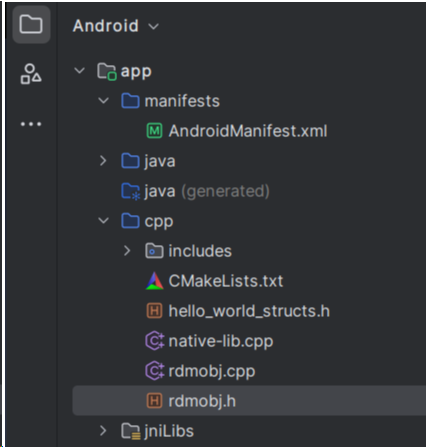Screen dimensions: 426x447
Task: Open the Project tool window folder icon
Action: pos(31,24)
